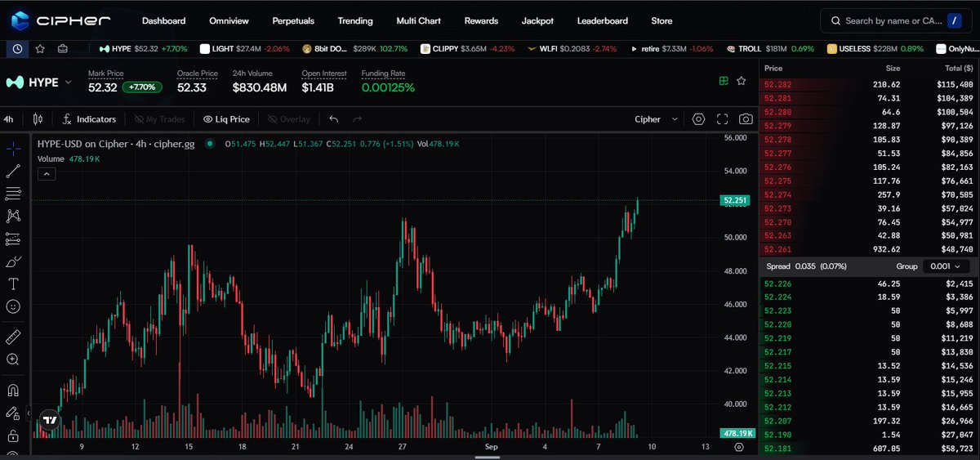Screen dimensions: 980x460
Task: Open the Omniview page
Action: point(229,20)
